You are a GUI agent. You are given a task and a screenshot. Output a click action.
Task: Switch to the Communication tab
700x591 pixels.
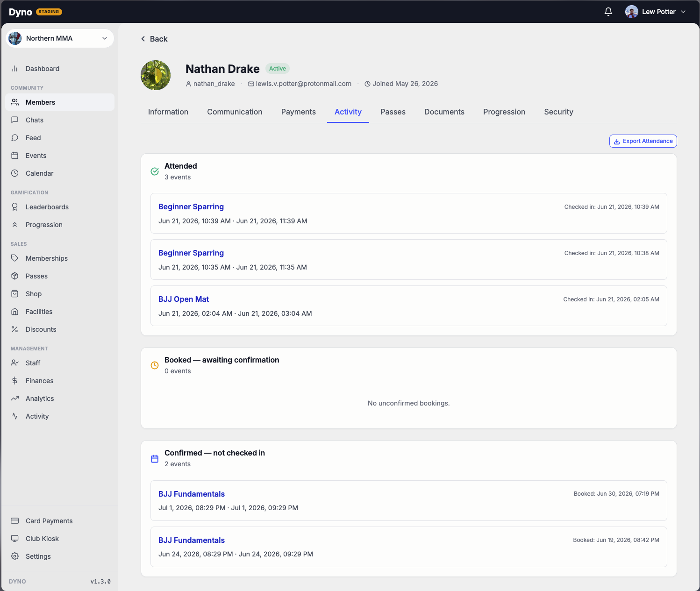(235, 112)
